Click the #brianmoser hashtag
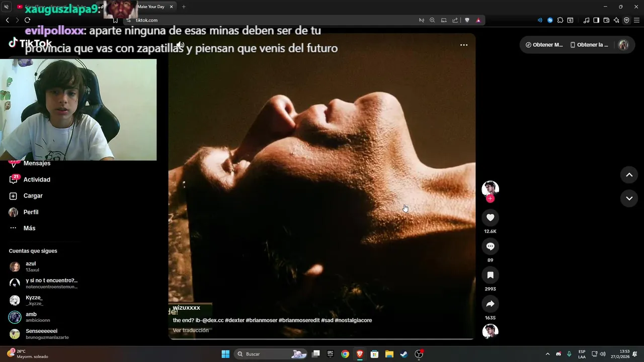644x362 pixels. pyautogui.click(x=261, y=320)
